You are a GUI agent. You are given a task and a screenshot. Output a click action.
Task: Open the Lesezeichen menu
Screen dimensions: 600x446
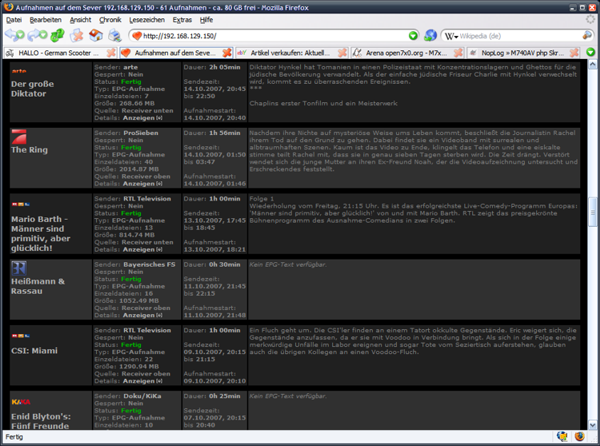[147, 20]
